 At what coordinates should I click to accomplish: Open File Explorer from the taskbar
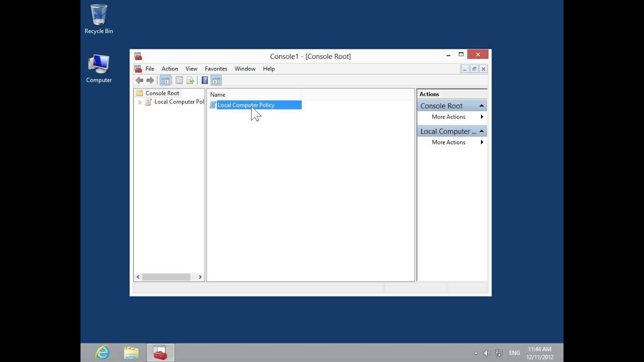(131, 353)
